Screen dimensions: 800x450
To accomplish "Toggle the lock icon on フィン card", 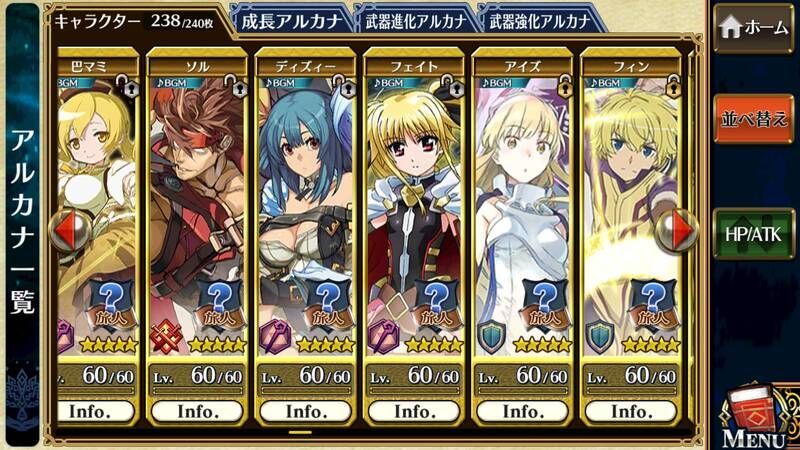I will coord(673,86).
